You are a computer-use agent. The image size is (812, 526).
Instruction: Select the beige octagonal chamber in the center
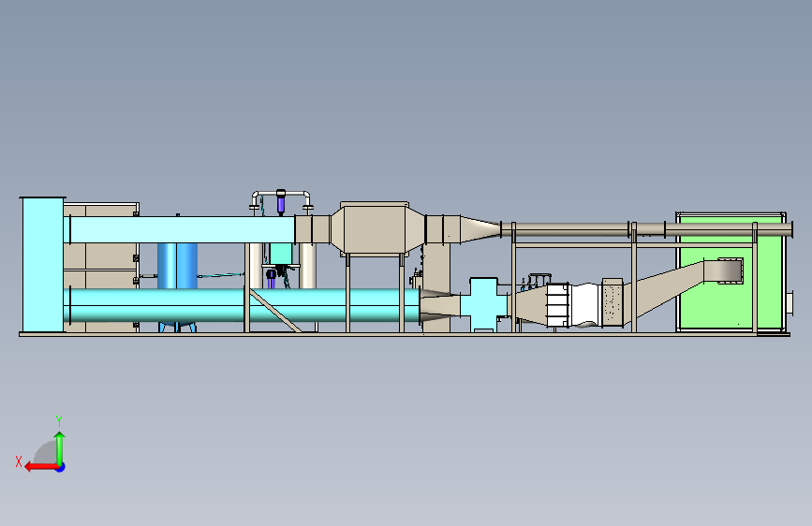point(375,228)
